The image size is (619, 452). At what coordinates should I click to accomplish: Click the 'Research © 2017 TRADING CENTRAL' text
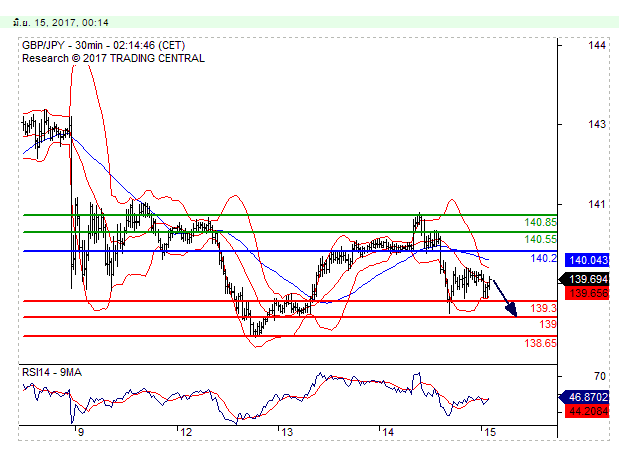point(113,58)
